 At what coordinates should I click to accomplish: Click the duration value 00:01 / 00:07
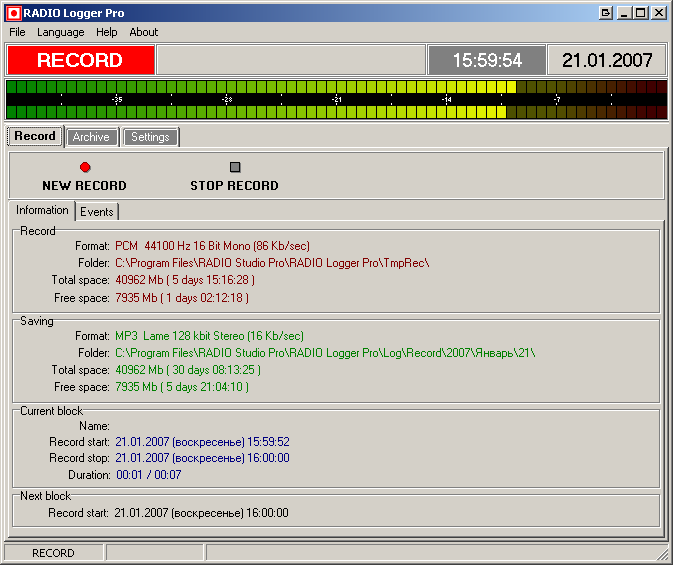(x=149, y=475)
